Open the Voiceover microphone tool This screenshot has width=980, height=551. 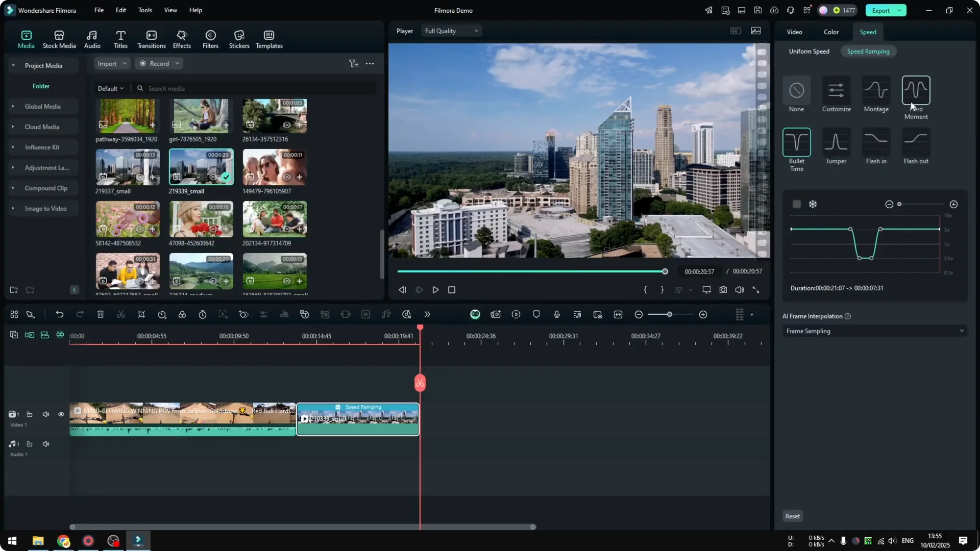click(556, 314)
